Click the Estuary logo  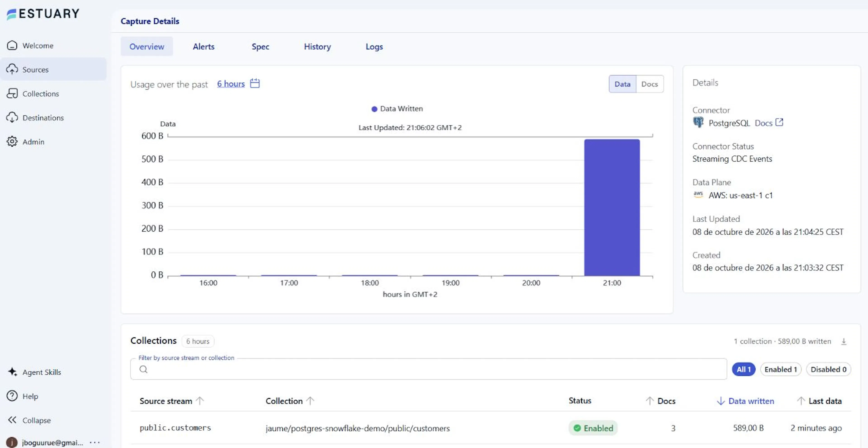[43, 14]
